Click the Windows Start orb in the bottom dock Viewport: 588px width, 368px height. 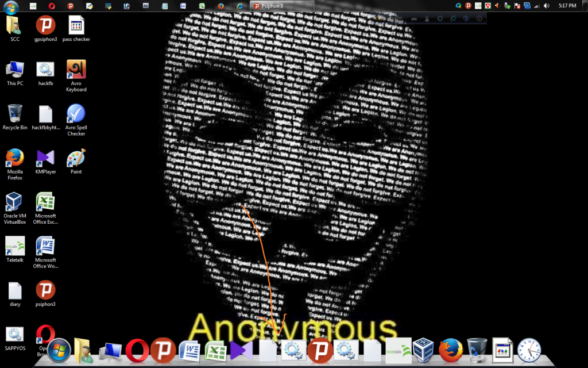[59, 350]
